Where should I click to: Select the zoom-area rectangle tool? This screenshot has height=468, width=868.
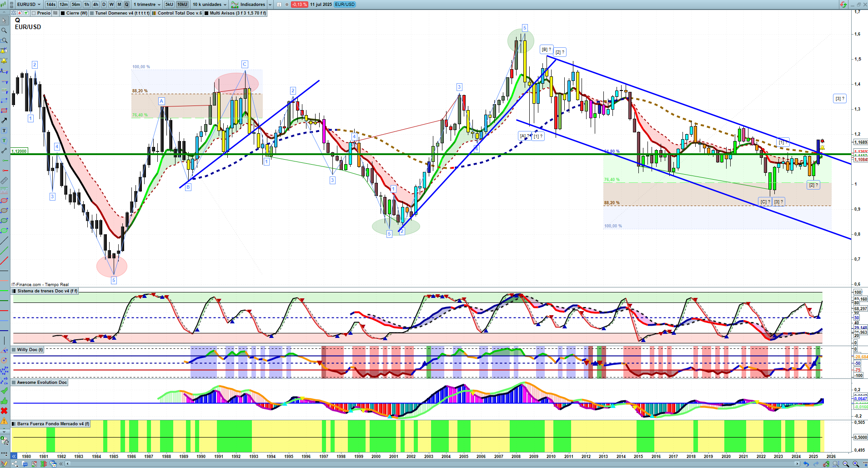point(4,40)
